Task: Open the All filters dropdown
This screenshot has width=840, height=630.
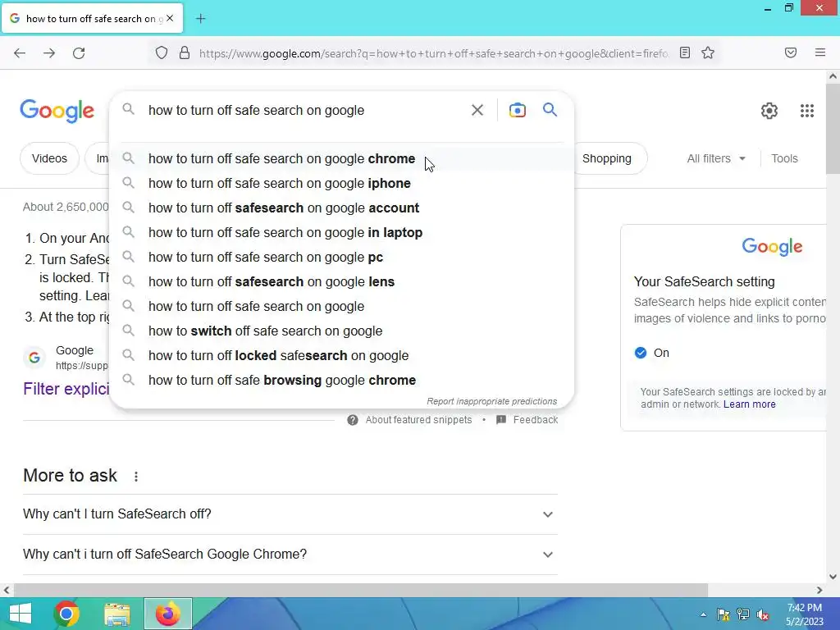Action: 716,158
